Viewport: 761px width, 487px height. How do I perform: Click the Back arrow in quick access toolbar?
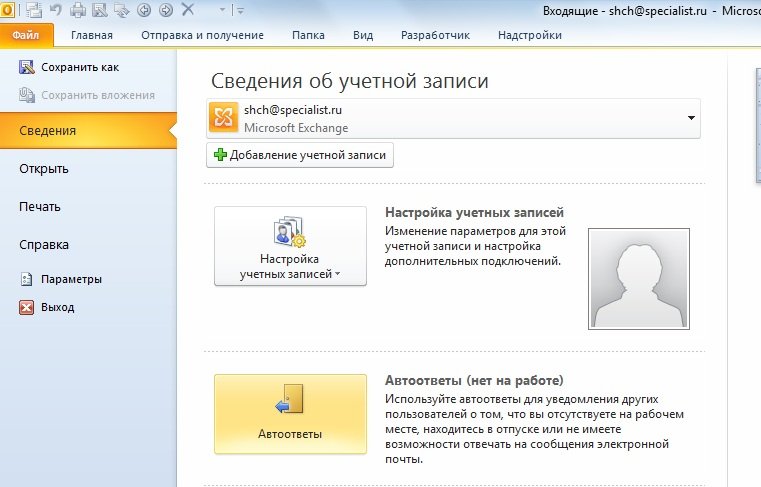click(x=143, y=10)
